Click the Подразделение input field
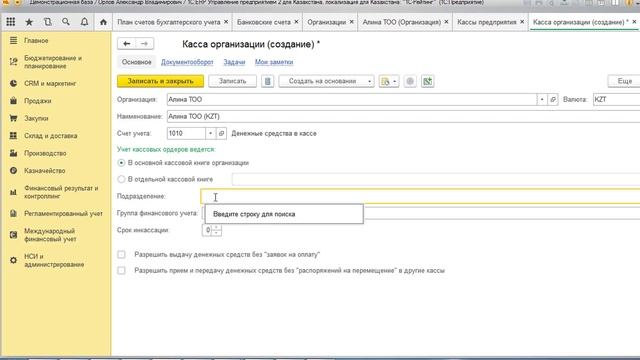This screenshot has width=640, height=360. coord(420,197)
